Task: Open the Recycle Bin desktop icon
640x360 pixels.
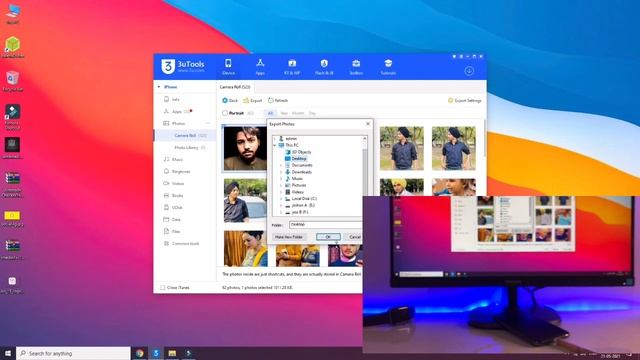Action: pos(12,80)
